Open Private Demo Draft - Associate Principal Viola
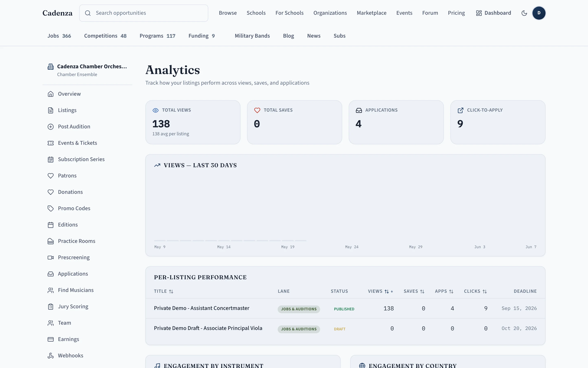588x368 pixels. point(208,328)
